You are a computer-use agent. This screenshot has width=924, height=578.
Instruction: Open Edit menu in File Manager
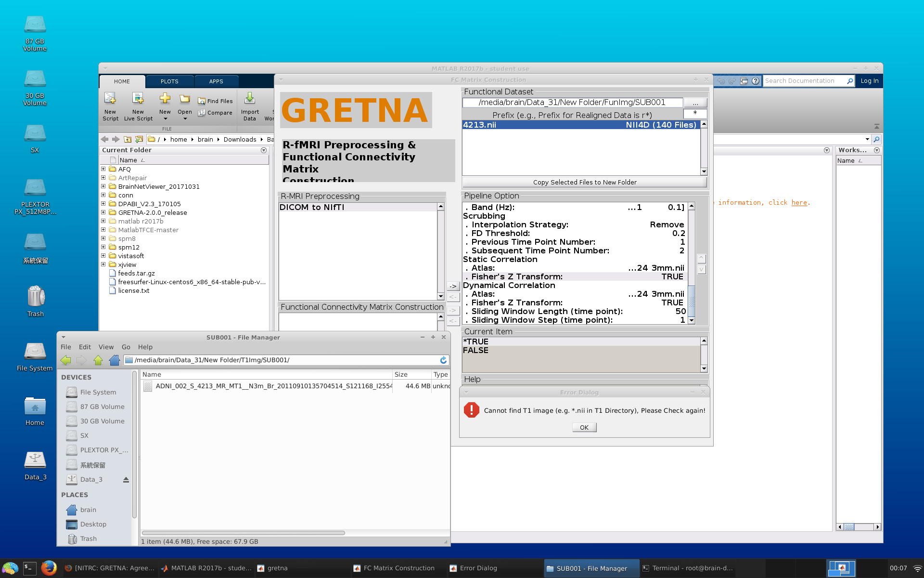point(85,347)
